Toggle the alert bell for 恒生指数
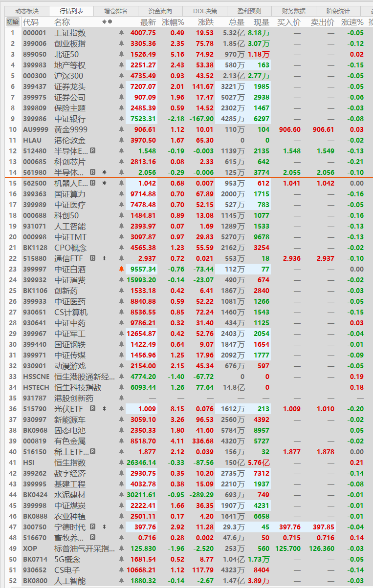Screen dimensions: 373x588 [x=121, y=462]
